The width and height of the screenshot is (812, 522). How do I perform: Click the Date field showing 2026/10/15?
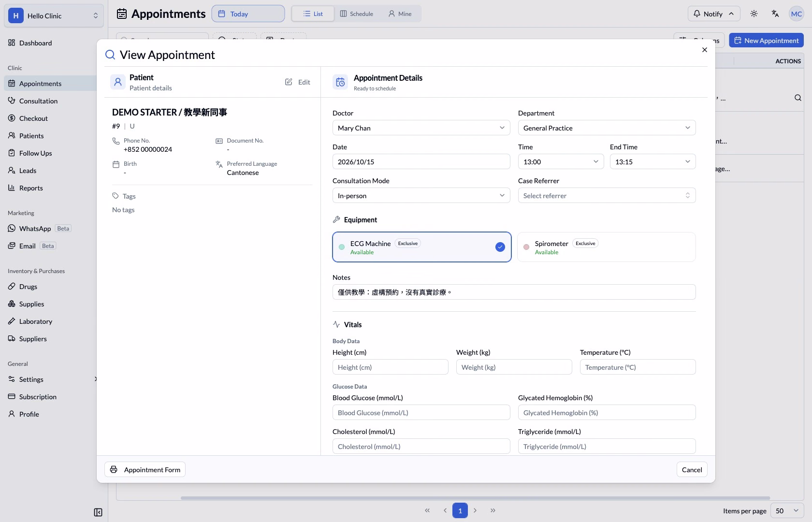click(x=421, y=161)
